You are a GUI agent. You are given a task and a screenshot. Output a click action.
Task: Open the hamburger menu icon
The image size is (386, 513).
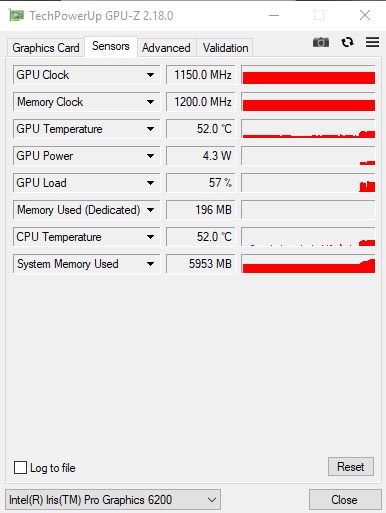(372, 42)
